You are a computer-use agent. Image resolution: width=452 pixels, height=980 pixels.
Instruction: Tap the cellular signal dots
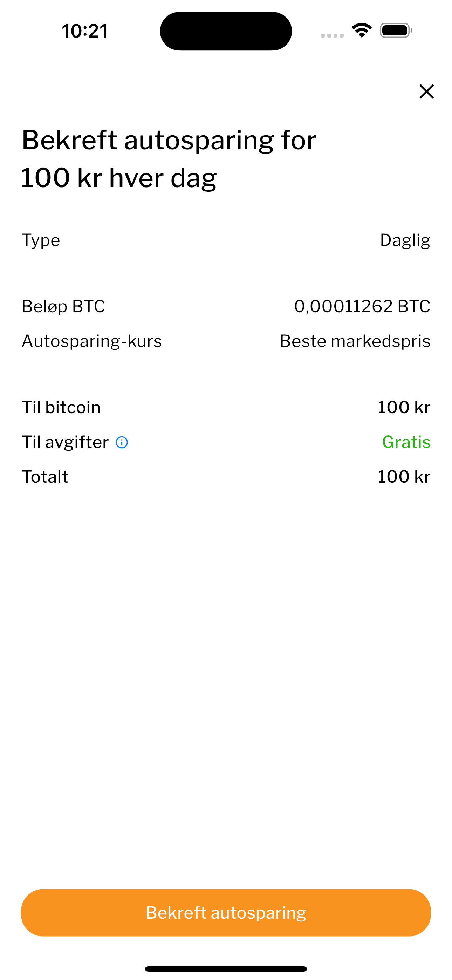[x=332, y=35]
